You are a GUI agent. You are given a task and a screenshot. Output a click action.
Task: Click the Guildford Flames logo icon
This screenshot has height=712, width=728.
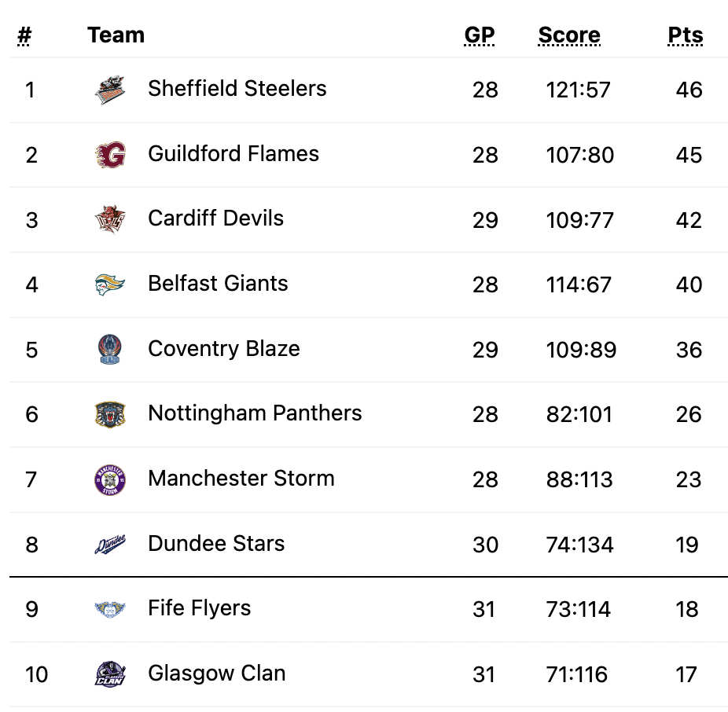110,155
